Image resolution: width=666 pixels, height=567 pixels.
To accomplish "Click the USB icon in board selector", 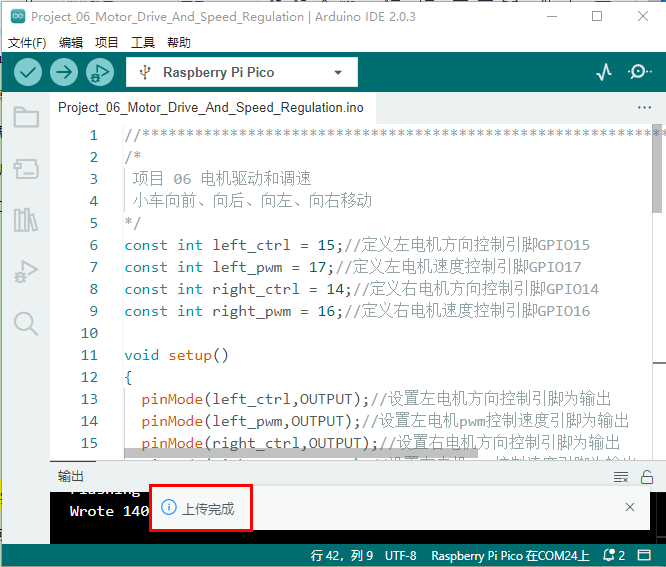I will coord(145,72).
